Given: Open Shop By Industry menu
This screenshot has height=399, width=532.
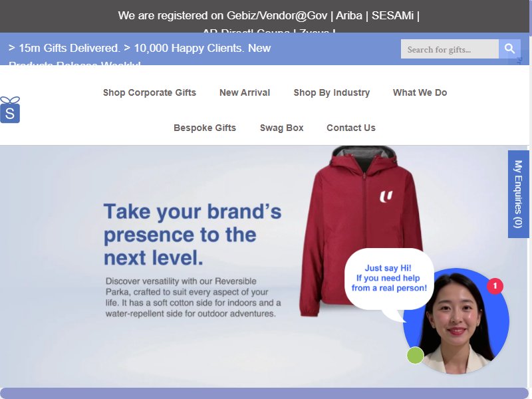Looking at the screenshot, I should click(331, 92).
